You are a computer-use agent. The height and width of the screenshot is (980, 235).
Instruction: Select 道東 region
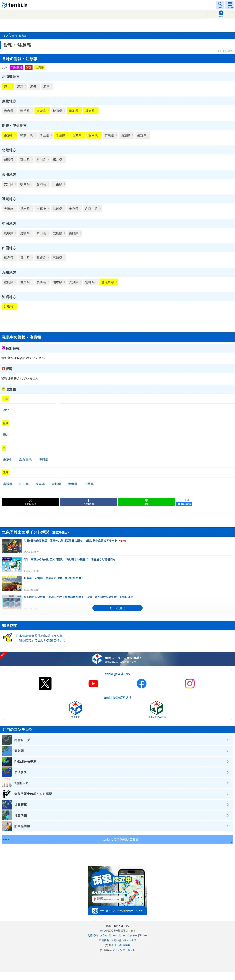tap(21, 86)
